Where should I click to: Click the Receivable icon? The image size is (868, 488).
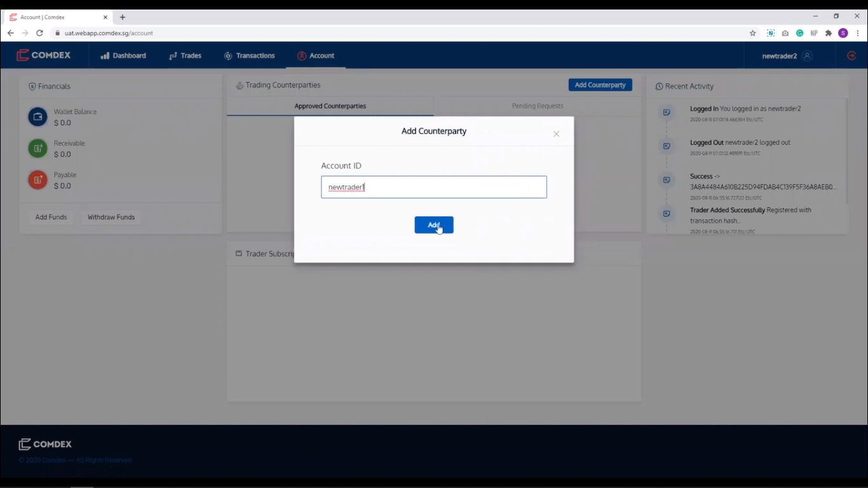pos(38,149)
